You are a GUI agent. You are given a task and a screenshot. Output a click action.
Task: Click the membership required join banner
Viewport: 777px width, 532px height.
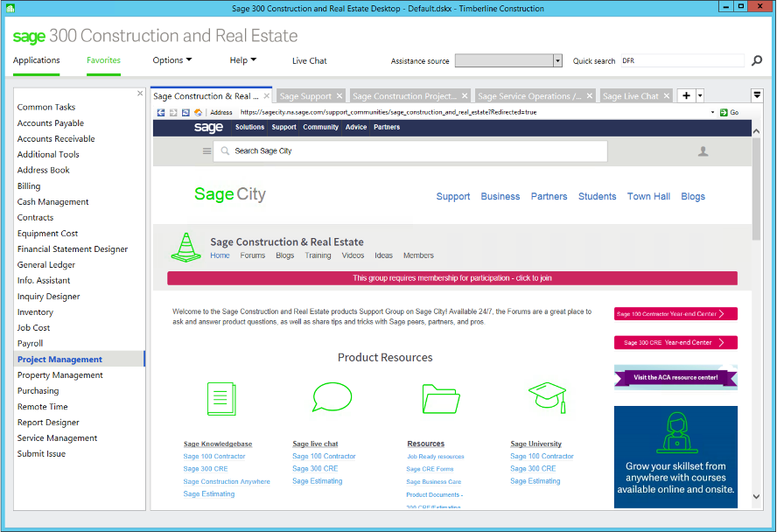click(x=451, y=278)
